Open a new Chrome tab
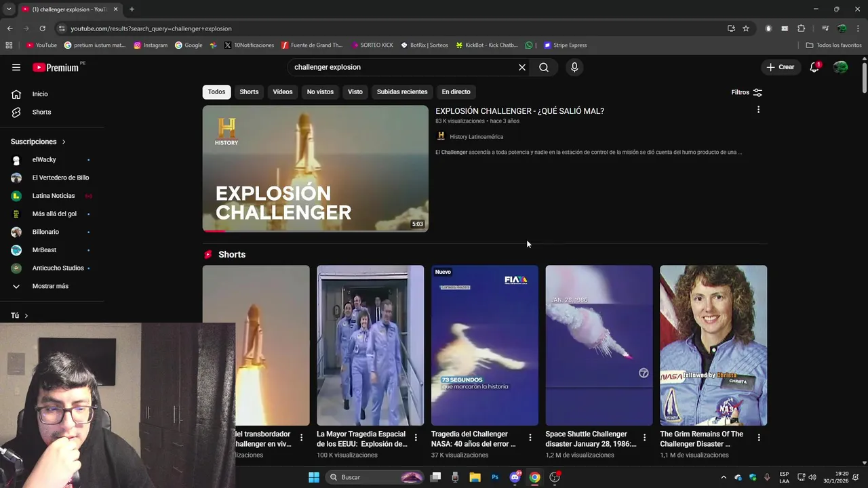This screenshot has width=868, height=488. point(132,9)
